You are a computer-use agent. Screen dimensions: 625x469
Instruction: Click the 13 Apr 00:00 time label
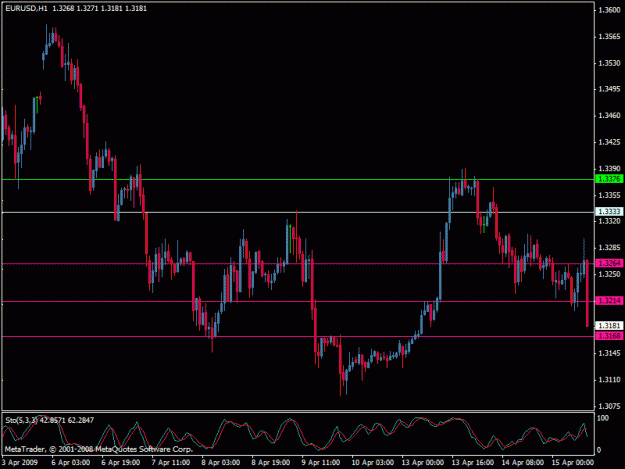pyautogui.click(x=423, y=462)
